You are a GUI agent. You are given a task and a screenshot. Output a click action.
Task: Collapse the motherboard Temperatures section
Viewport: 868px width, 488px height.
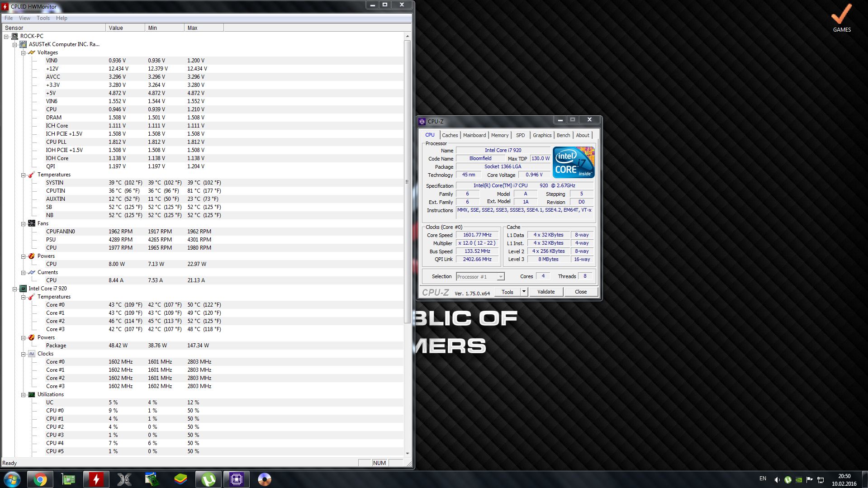(24, 175)
